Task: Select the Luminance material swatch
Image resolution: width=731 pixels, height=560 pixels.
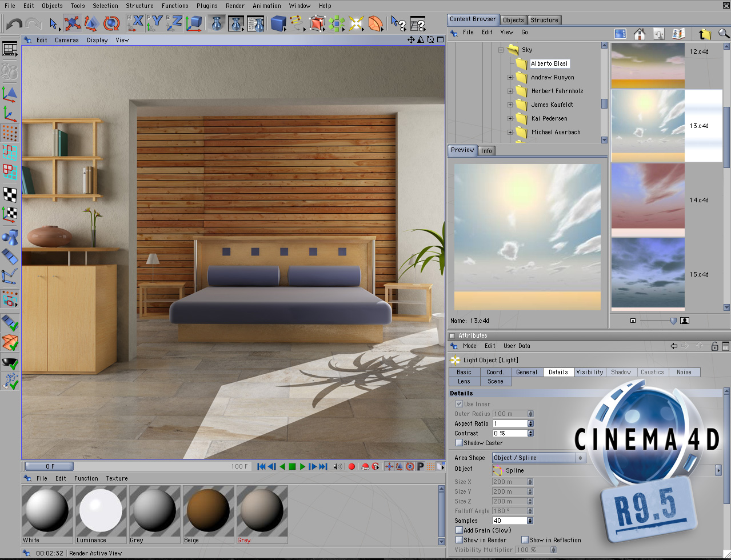Action: [101, 514]
